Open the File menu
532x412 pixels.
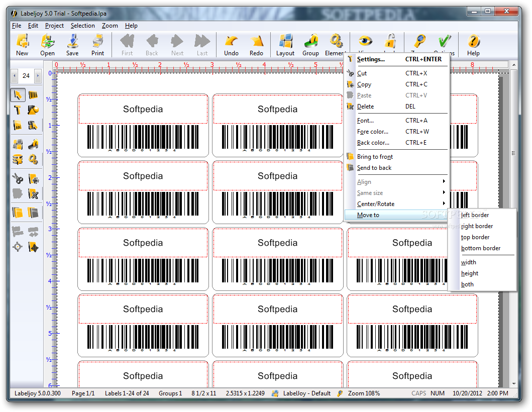coord(16,26)
